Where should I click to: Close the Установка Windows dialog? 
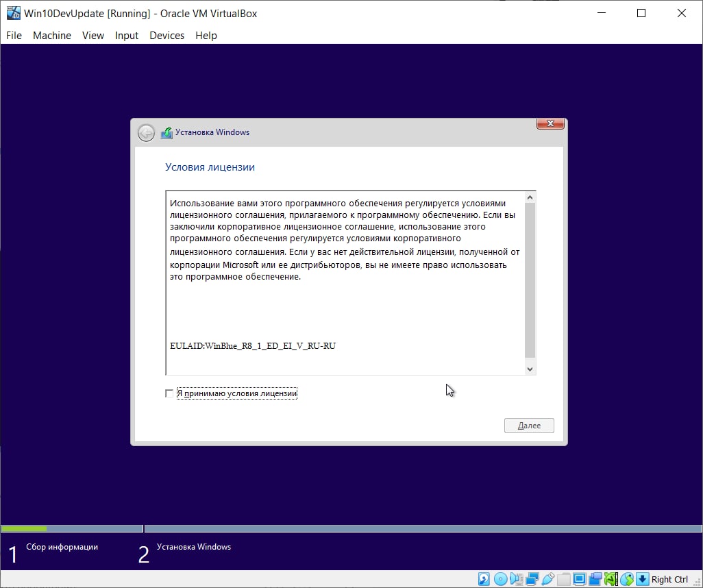click(x=550, y=123)
